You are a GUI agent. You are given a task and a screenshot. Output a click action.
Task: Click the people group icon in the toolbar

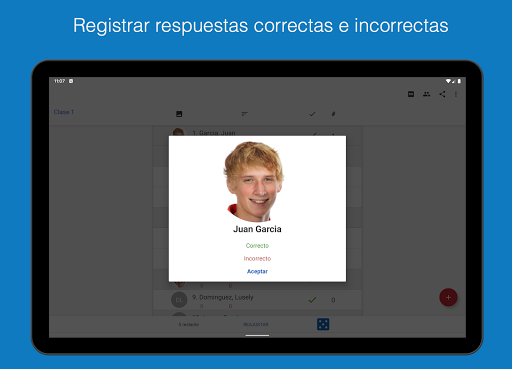click(426, 94)
